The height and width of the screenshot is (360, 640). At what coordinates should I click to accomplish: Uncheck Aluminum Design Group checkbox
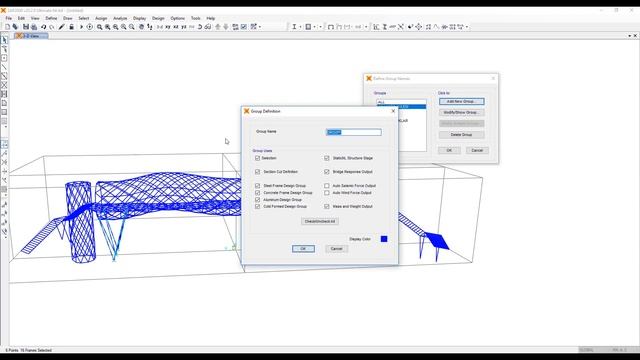click(x=258, y=200)
